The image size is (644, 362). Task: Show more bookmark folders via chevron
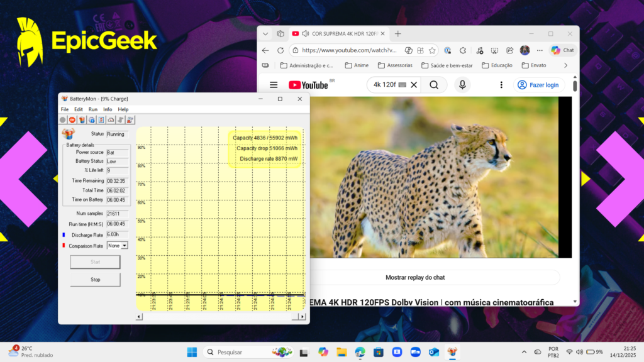pyautogui.click(x=565, y=65)
